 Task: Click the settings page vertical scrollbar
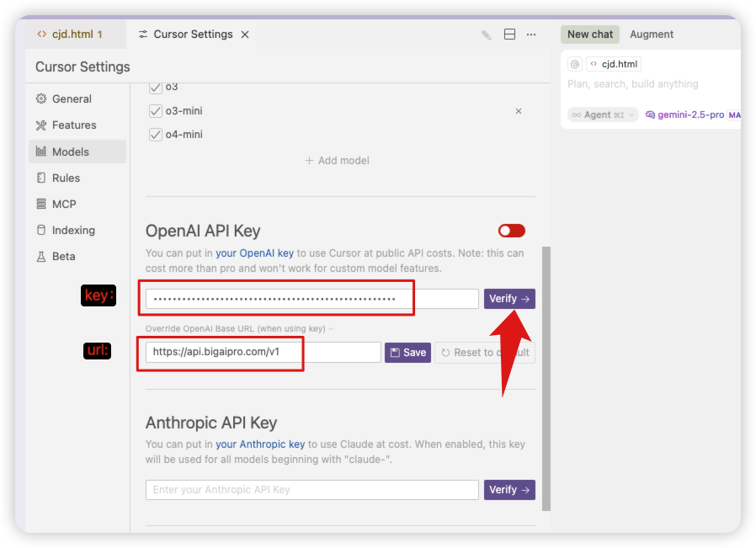[x=546, y=378]
